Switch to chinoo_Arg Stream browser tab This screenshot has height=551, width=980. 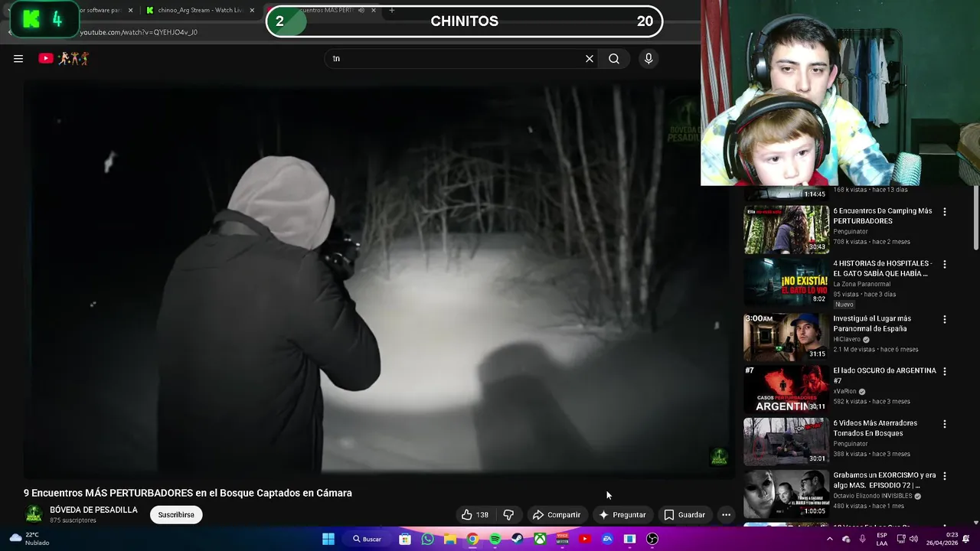(x=195, y=11)
